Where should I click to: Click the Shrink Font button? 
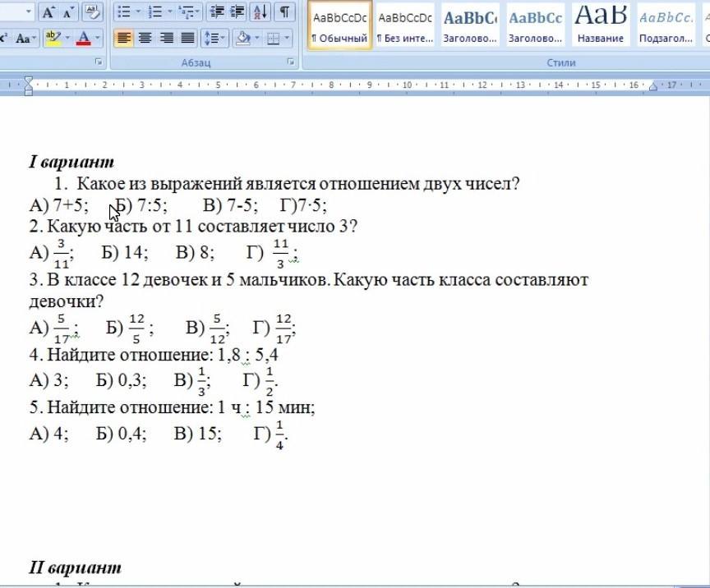(x=68, y=12)
